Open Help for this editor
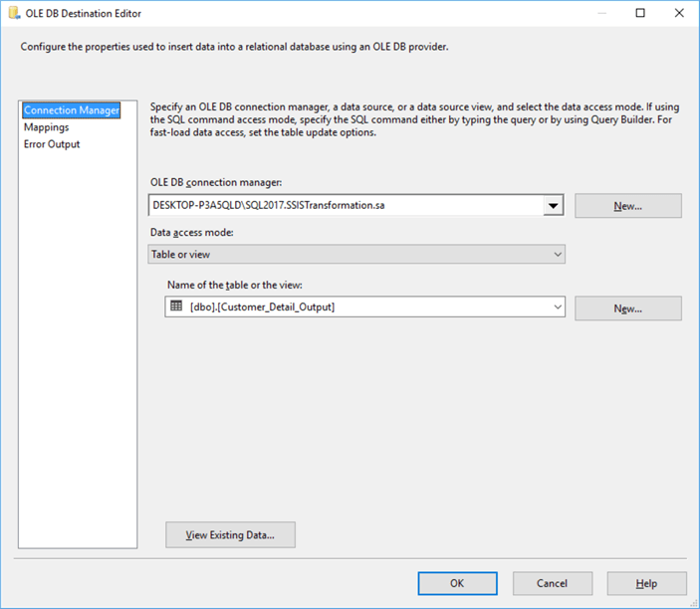The image size is (700, 609). [x=646, y=583]
